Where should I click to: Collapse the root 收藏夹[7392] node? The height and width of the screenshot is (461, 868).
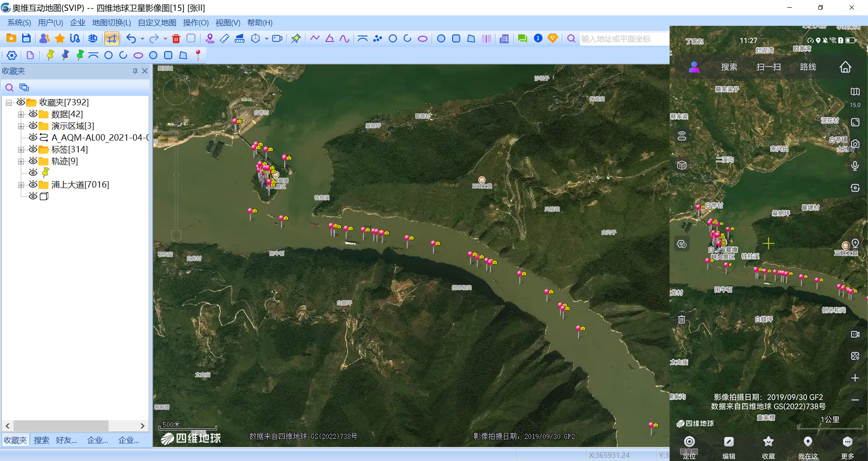9,102
